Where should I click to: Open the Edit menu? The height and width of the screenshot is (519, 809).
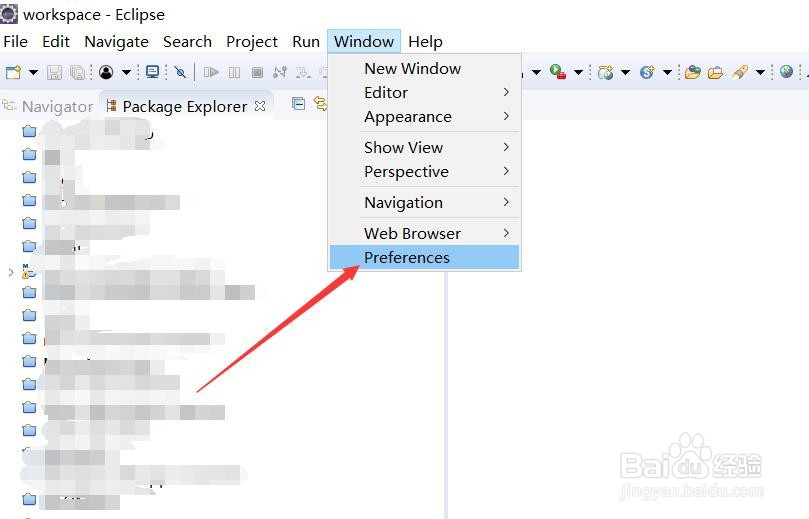click(56, 41)
